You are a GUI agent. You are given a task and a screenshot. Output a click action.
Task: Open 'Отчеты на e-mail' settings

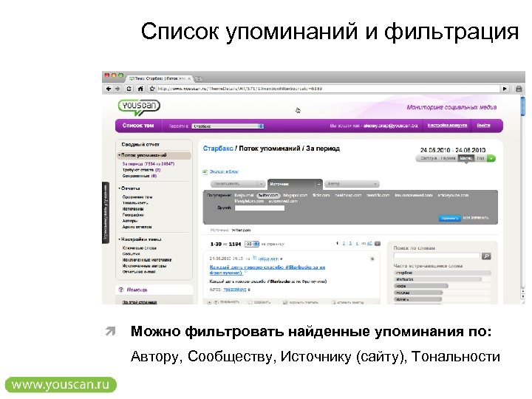(139, 272)
